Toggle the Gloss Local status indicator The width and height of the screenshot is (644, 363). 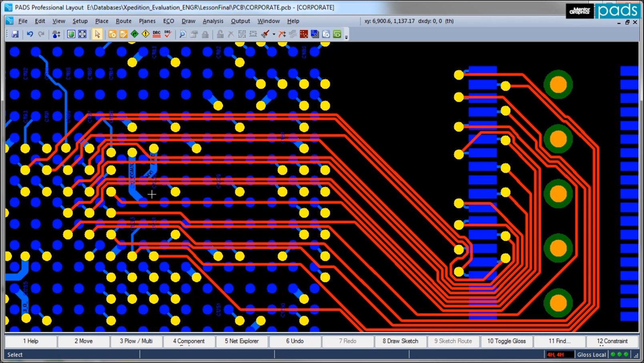tap(591, 355)
